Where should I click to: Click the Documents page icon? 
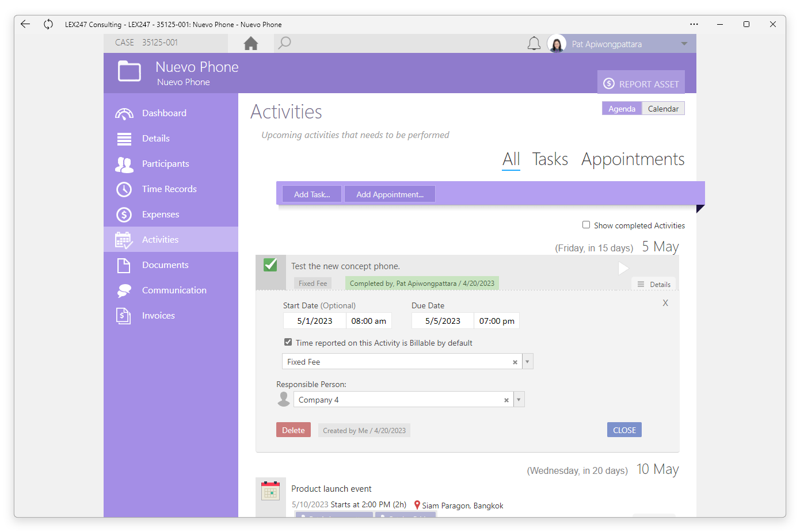[124, 265]
